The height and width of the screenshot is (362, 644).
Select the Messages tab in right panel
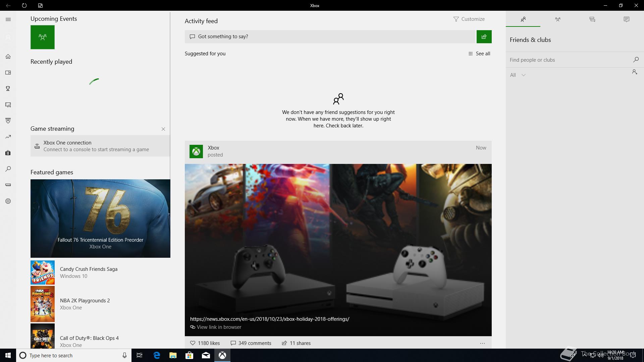point(592,19)
